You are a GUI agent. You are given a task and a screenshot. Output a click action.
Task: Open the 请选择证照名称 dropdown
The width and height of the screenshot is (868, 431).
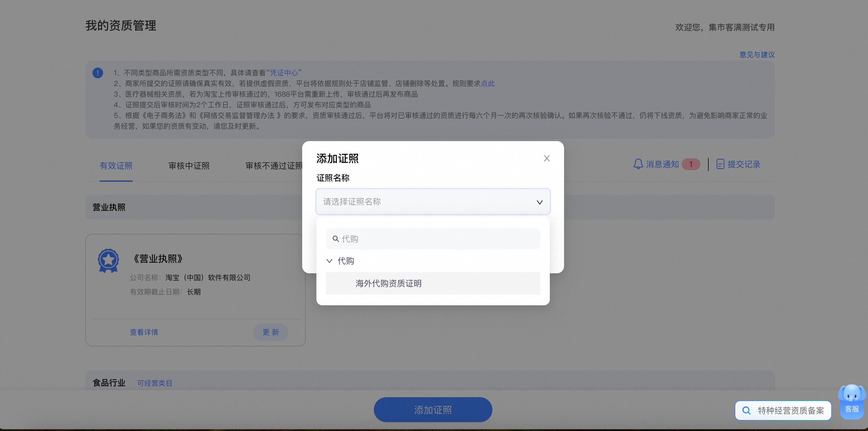click(433, 202)
